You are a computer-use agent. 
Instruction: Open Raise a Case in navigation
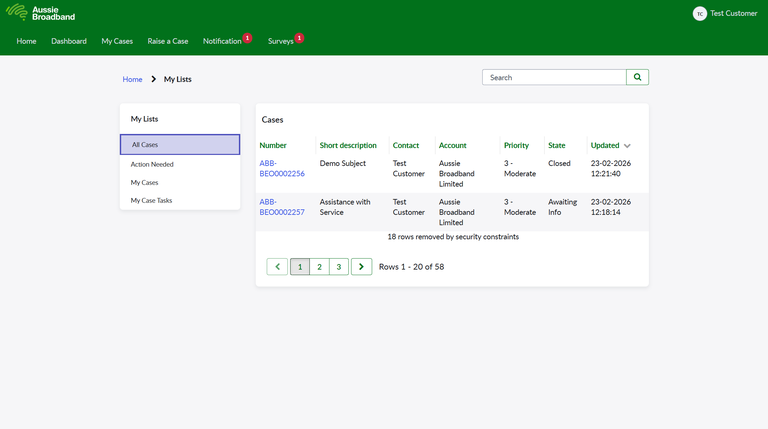(168, 41)
